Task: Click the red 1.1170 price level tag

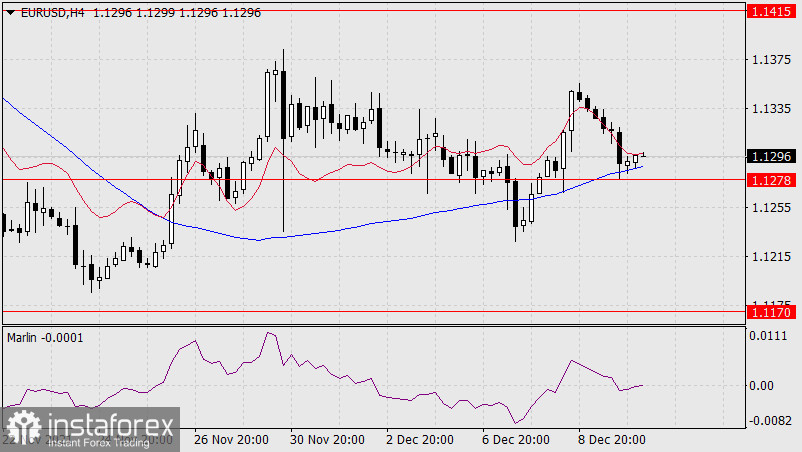Action: [770, 312]
